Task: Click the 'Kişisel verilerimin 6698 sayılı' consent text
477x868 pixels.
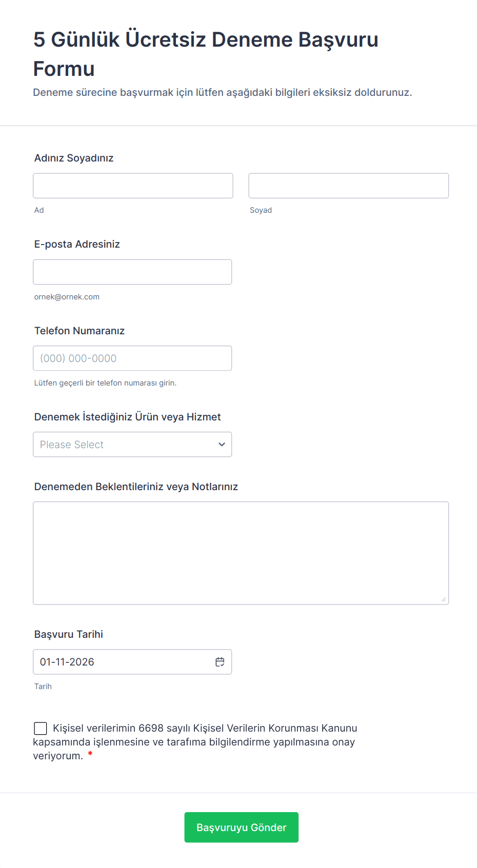Action: click(x=205, y=728)
